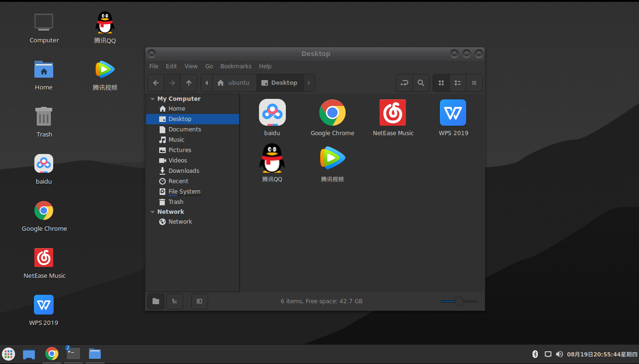Open Videos from the sidebar
Viewport: 639px width, 364px height.
click(x=193, y=161)
